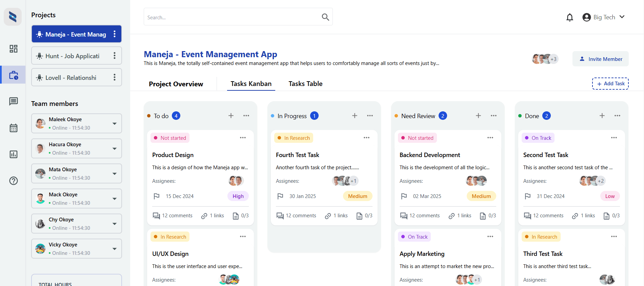Screen dimensions: 644x286
Task: Open the calendar sidebar icon
Action: (x=14, y=128)
